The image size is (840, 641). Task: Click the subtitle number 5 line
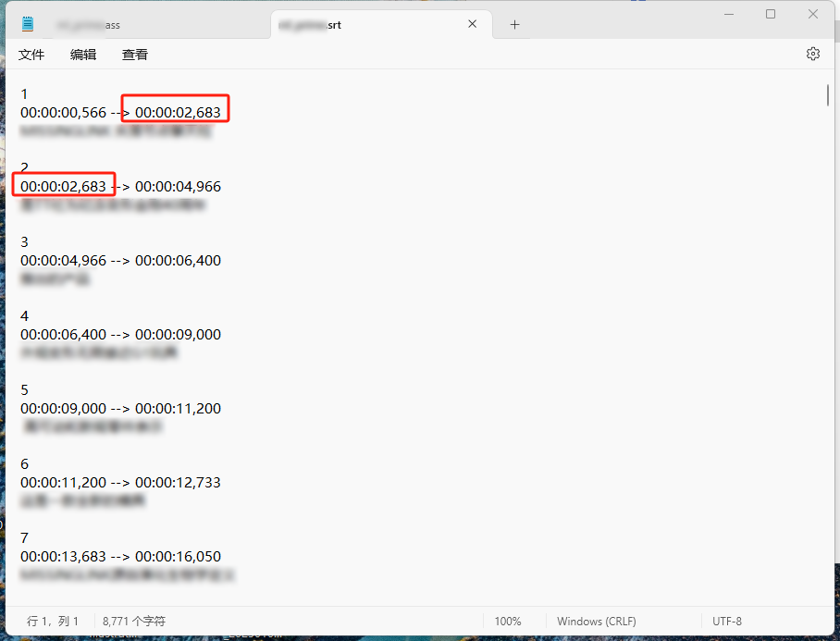(24, 389)
